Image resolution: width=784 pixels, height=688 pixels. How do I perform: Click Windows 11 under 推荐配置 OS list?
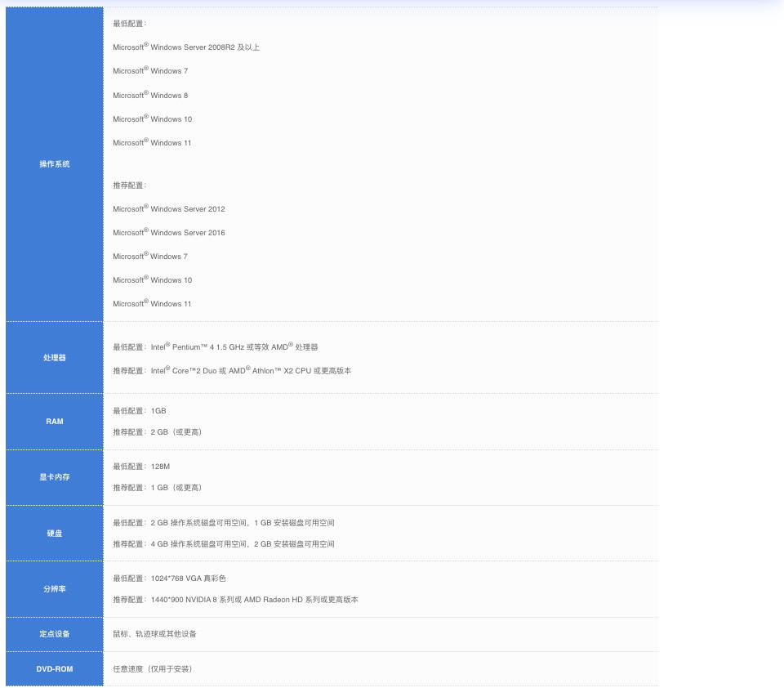pyautogui.click(x=152, y=303)
